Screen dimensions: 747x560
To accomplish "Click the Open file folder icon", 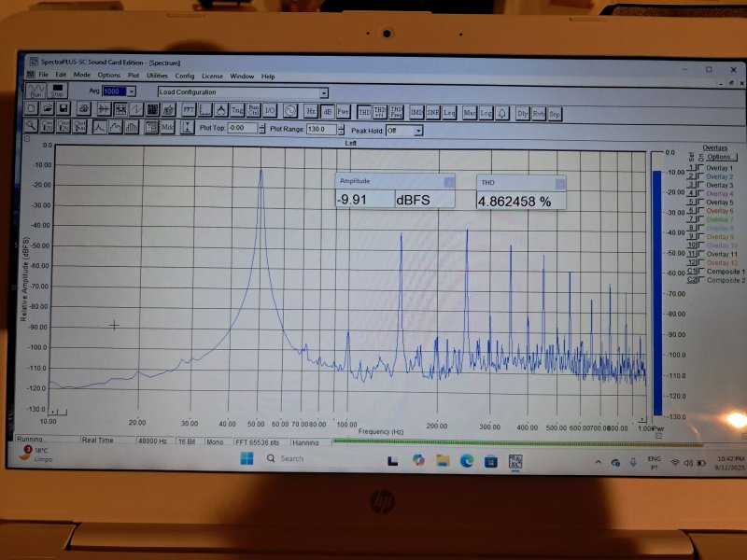I will tap(47, 111).
